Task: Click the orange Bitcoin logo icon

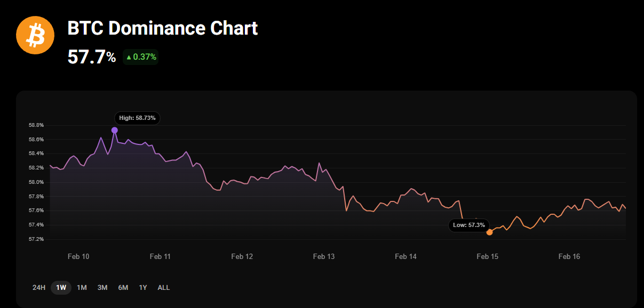Action: click(35, 35)
